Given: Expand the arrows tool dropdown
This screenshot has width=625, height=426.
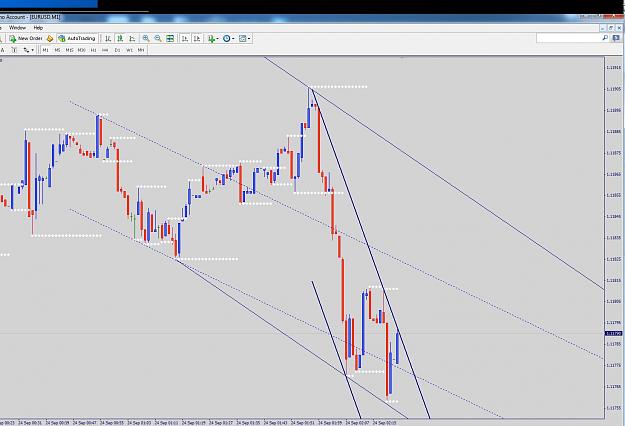Looking at the screenshot, I should point(33,50).
